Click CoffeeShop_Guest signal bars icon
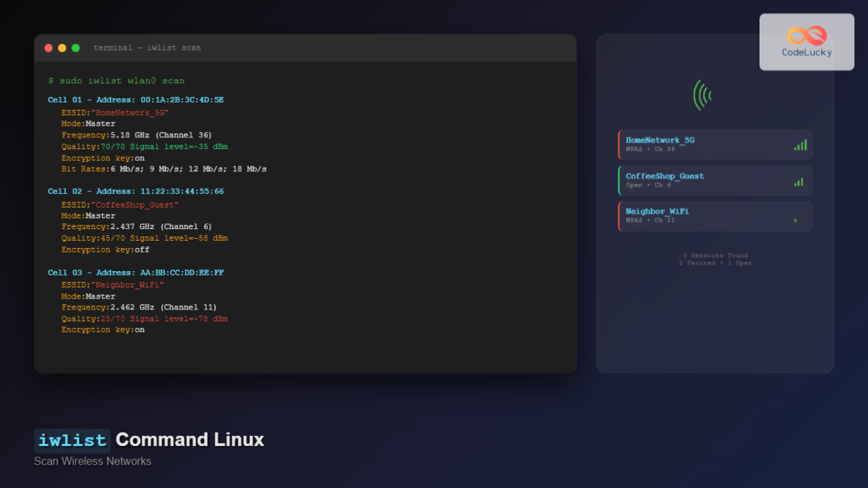 [799, 180]
